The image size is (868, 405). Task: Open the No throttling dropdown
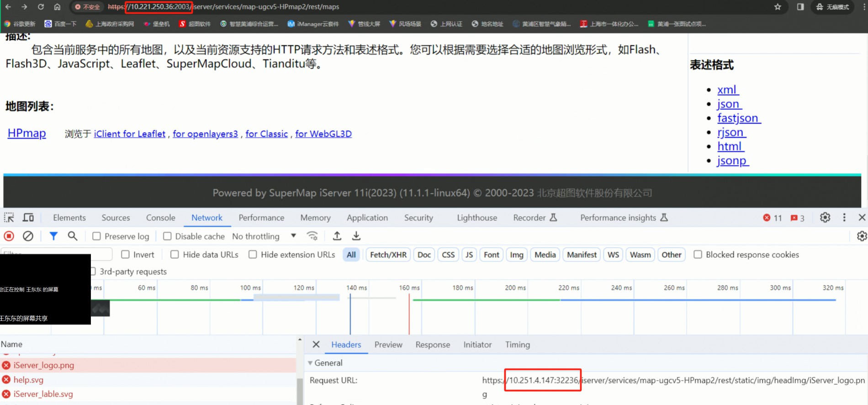pos(265,236)
